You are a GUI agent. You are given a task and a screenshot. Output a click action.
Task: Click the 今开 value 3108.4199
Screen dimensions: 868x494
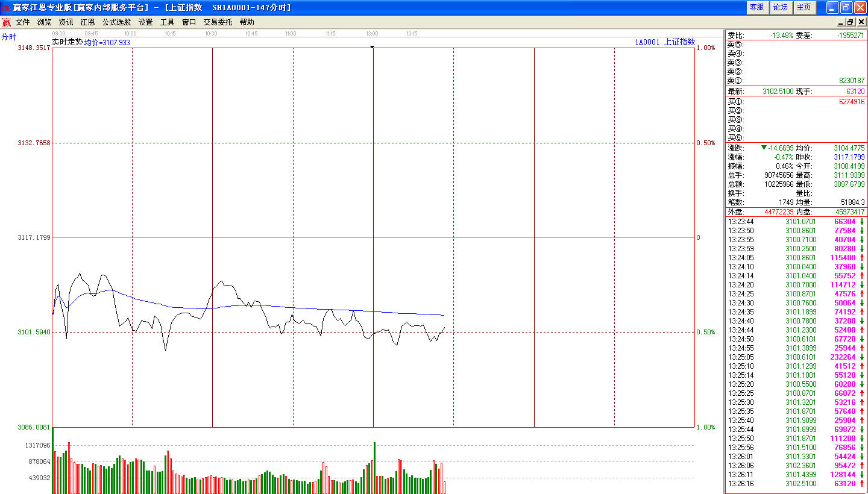pyautogui.click(x=849, y=166)
